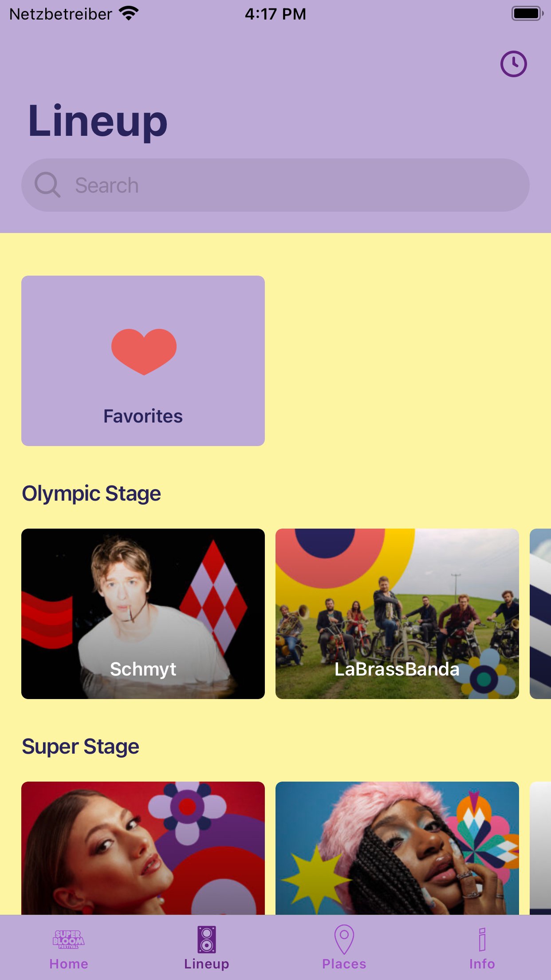Switch to the Info tab label
This screenshot has width=551, height=980.
[482, 964]
